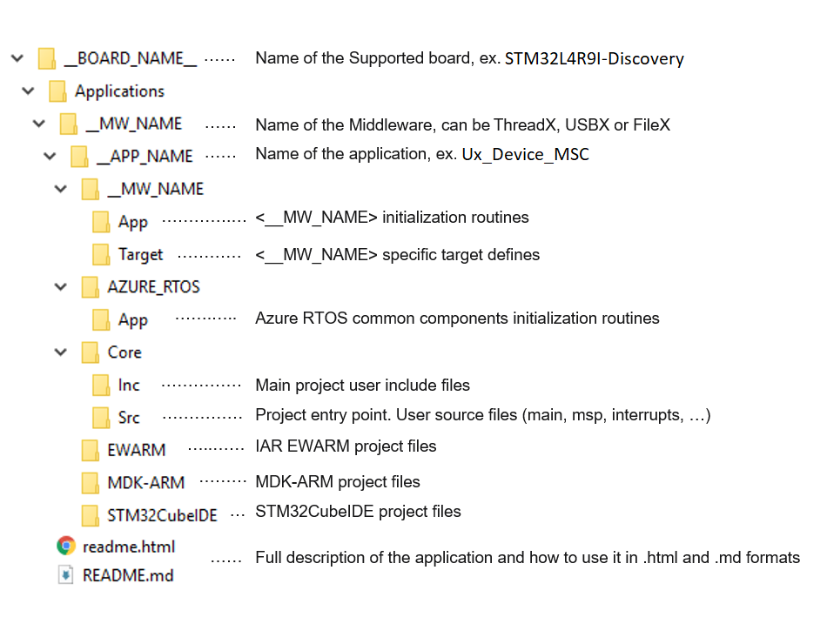The height and width of the screenshot is (644, 827).
Task: Click 'MDK-ARM project files' description text
Action: [x=338, y=482]
